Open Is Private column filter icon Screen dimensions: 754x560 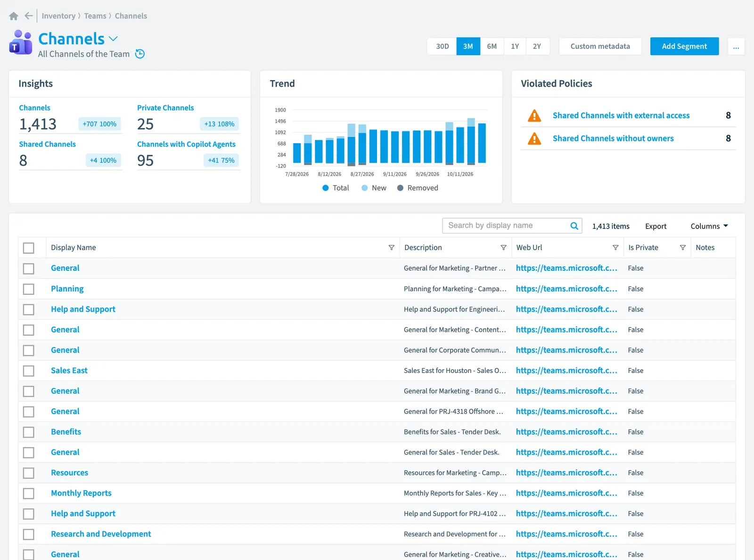pos(682,248)
